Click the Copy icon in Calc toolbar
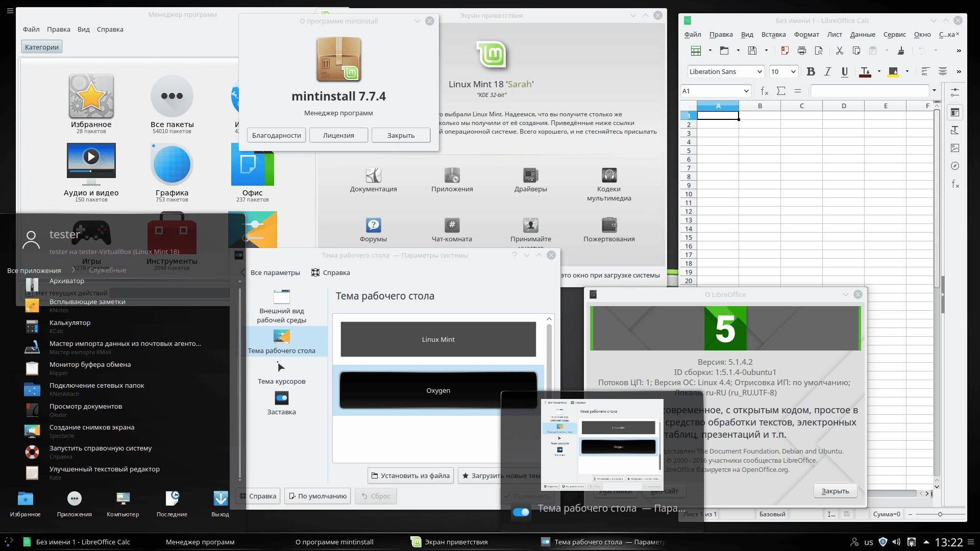This screenshot has height=551, width=980. pyautogui.click(x=856, y=51)
